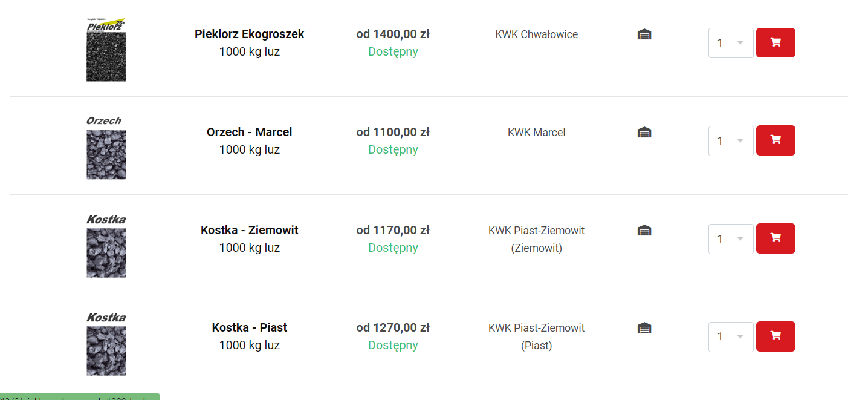This screenshot has width=868, height=400.
Task: Click warehouse icon in Kostka - Piast row
Action: 644,329
